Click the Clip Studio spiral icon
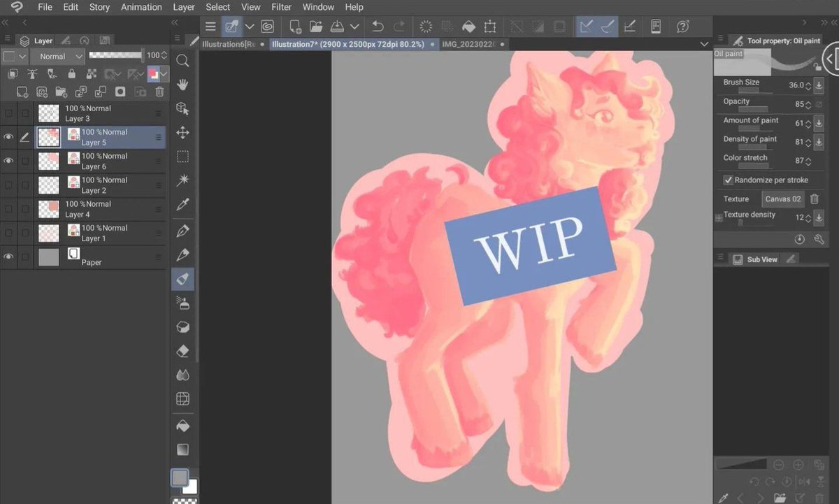 (x=267, y=27)
